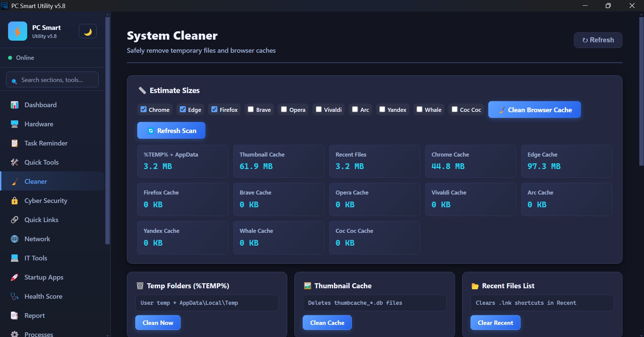Click the Cyber Security lock icon
This screenshot has width=644, height=337.
(14, 201)
